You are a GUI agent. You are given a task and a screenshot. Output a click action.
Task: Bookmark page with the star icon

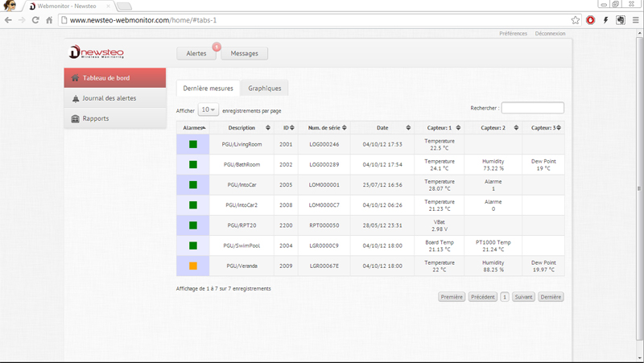pos(576,20)
